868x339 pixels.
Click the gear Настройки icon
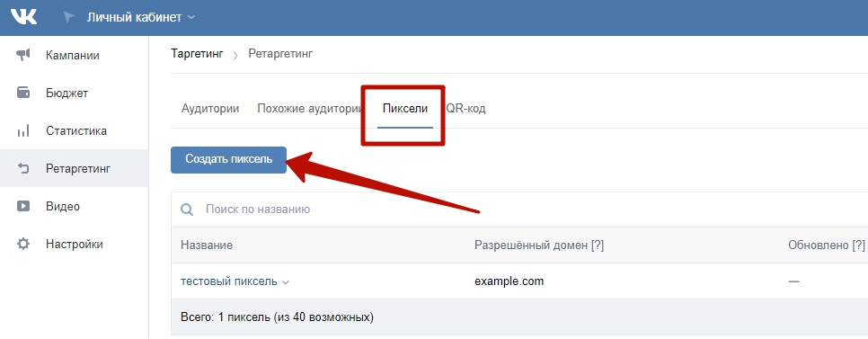(x=23, y=244)
